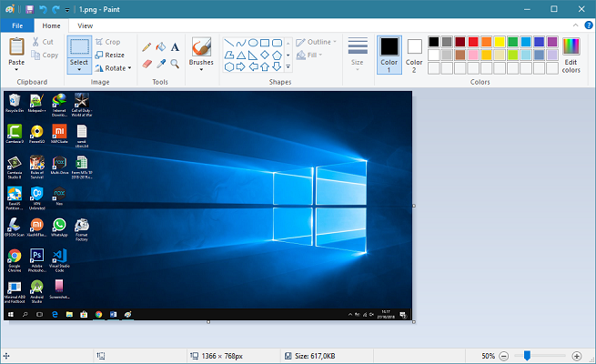Select the Pencil tool
This screenshot has width=596, height=364.
(x=146, y=47)
